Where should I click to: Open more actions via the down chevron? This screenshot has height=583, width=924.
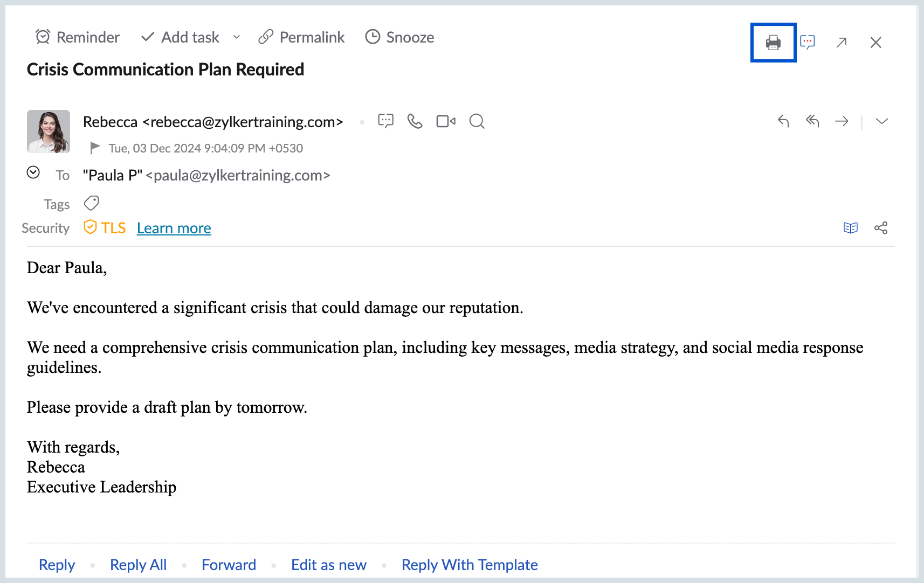[882, 121]
